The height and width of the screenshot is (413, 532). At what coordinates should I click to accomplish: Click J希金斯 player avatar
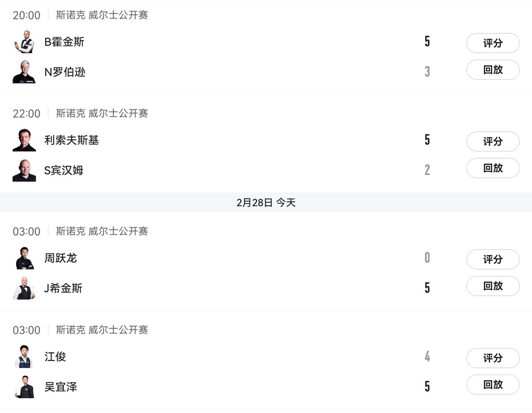click(24, 288)
